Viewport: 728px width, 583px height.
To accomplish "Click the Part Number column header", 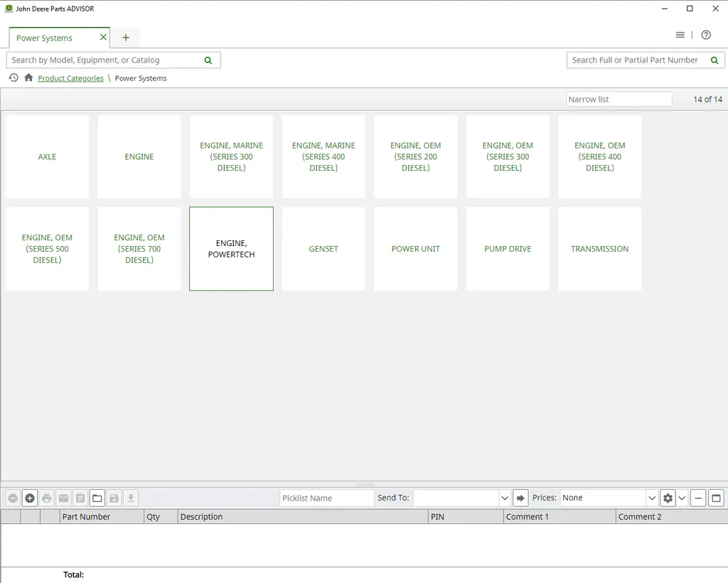I will coord(102,517).
